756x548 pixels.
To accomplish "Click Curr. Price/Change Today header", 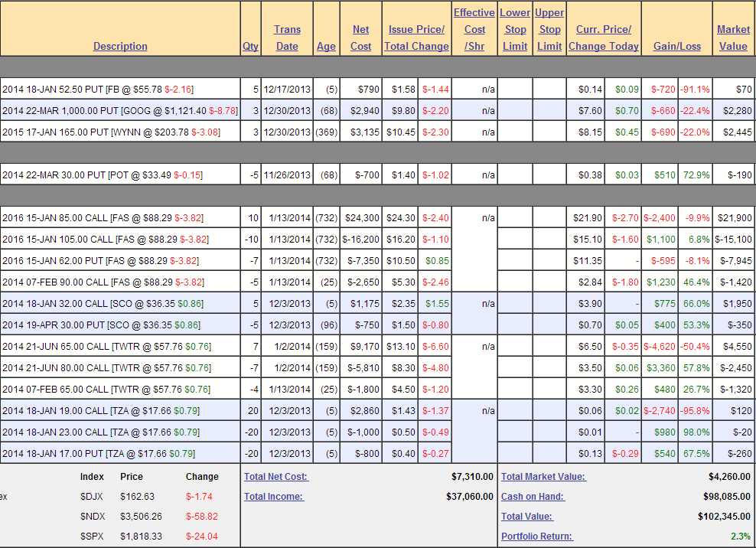I will coord(603,38).
